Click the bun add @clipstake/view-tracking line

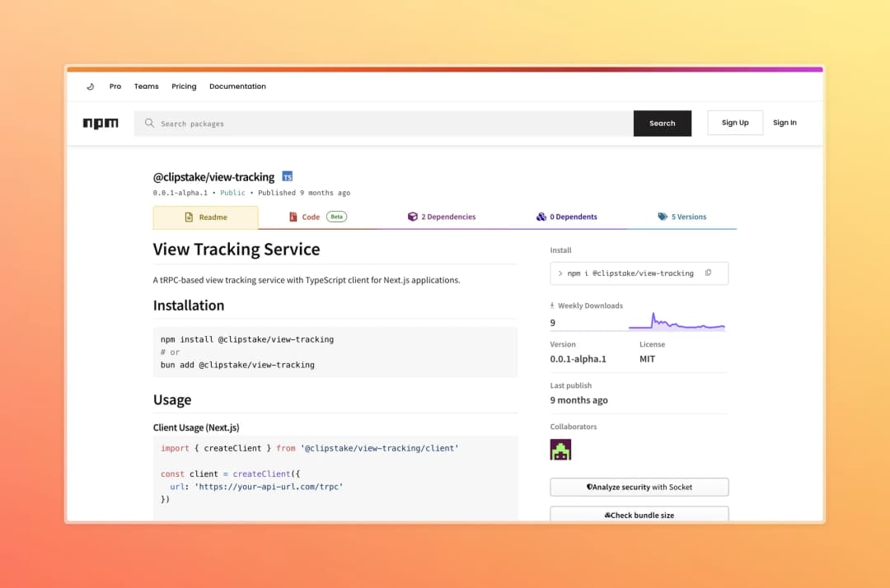237,365
